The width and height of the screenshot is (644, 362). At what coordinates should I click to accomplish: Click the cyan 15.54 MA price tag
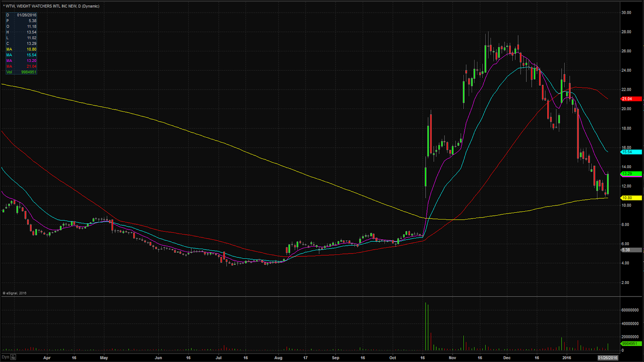[631, 152]
